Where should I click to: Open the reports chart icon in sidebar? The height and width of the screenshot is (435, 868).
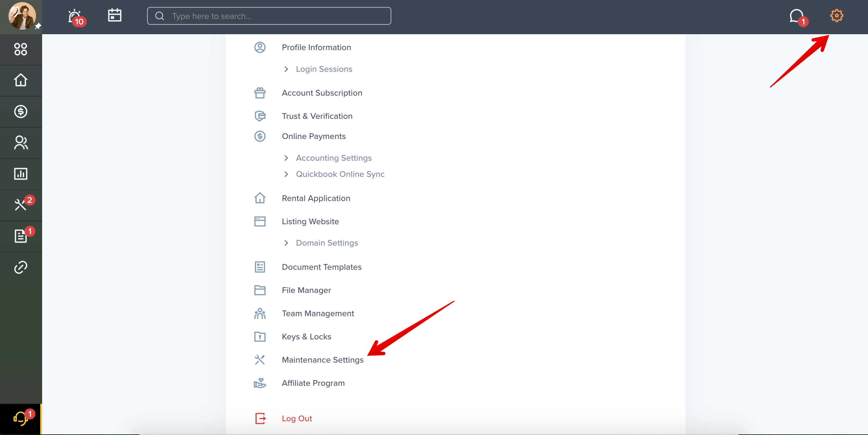point(20,174)
